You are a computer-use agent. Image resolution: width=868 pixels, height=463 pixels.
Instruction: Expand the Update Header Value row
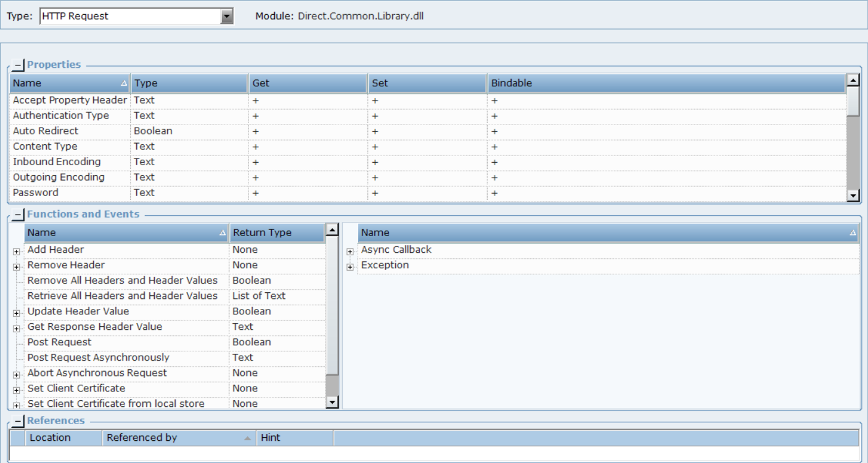click(15, 313)
